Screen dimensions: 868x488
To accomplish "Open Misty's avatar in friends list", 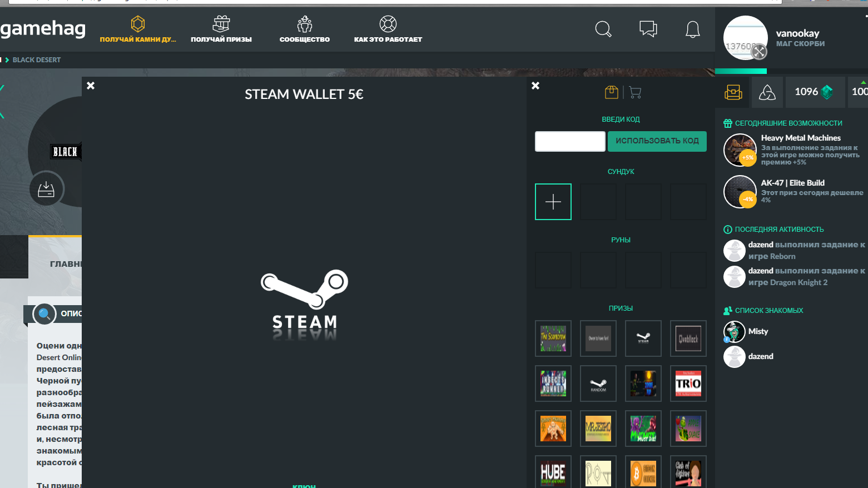I will point(734,332).
